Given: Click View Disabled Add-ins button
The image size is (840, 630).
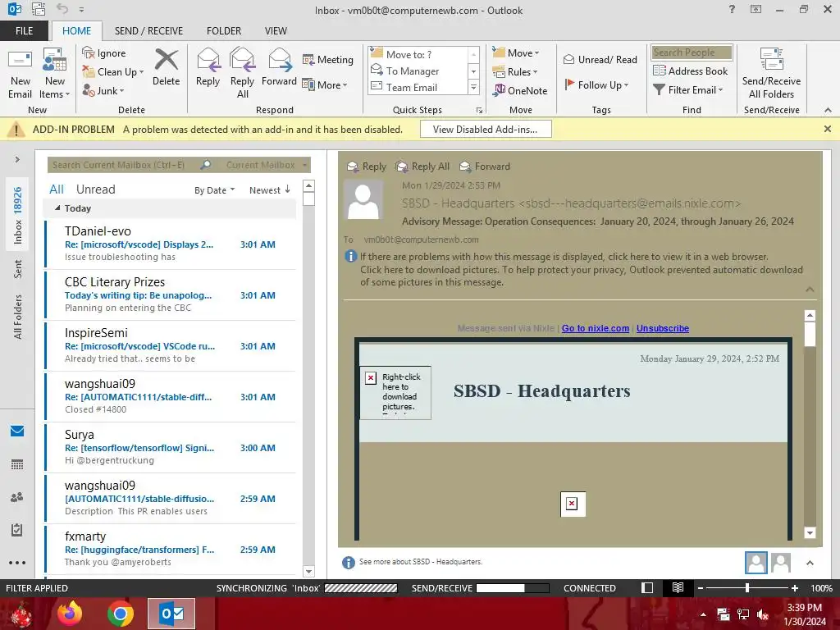Looking at the screenshot, I should [486, 129].
